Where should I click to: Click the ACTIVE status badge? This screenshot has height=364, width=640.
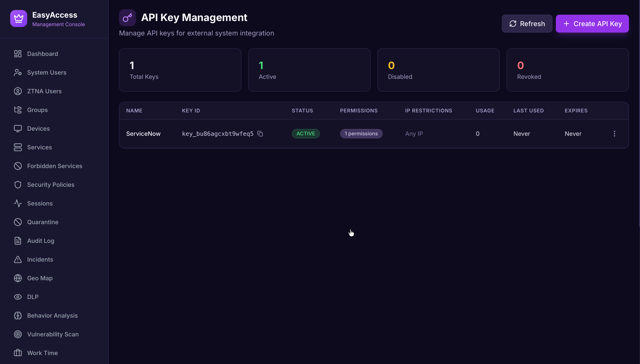tap(306, 133)
